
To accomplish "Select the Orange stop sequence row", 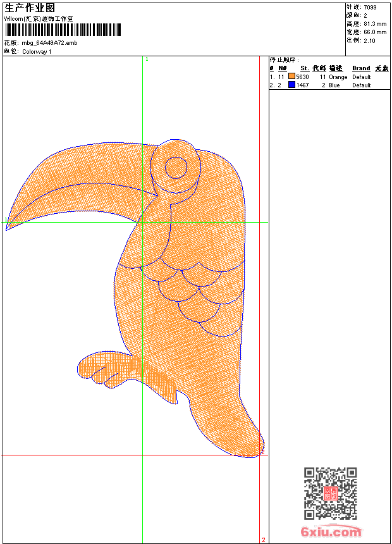I will click(329, 77).
